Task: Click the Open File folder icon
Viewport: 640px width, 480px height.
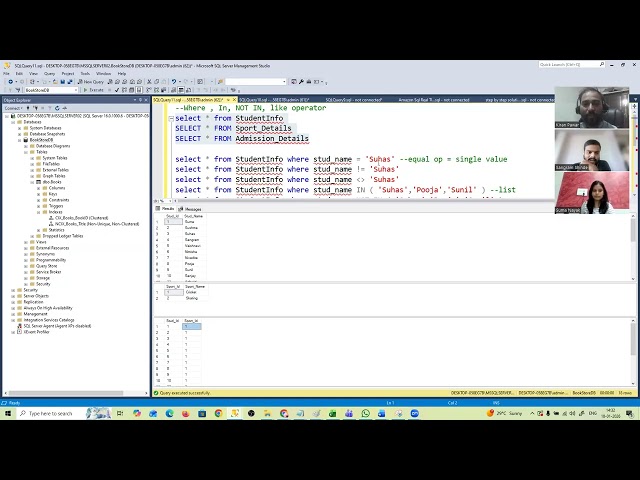Action: [55, 82]
